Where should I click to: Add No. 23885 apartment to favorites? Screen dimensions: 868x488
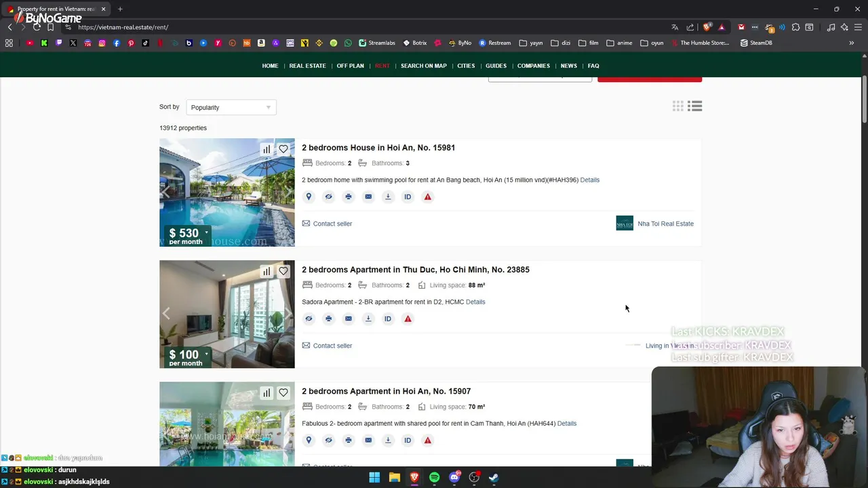pos(283,271)
